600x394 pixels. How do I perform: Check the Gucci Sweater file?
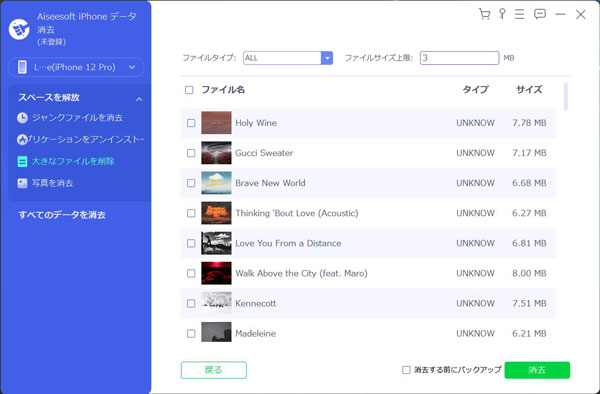coord(191,153)
